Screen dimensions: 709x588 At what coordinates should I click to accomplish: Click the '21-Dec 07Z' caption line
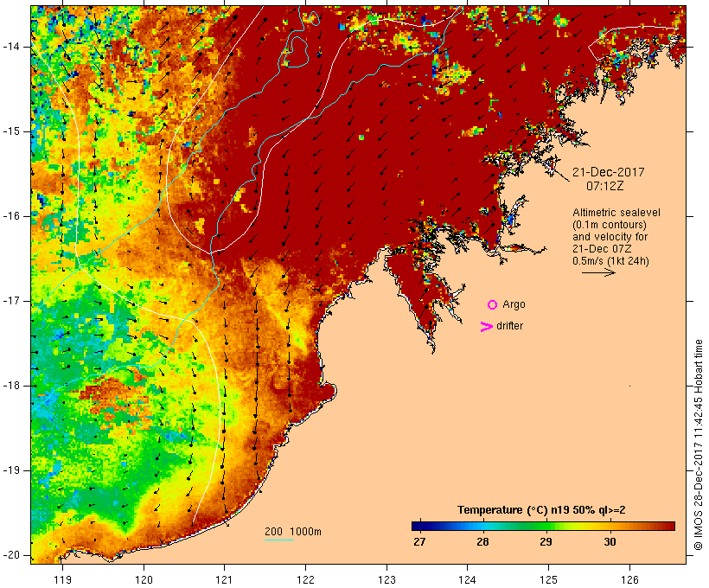pyautogui.click(x=602, y=249)
